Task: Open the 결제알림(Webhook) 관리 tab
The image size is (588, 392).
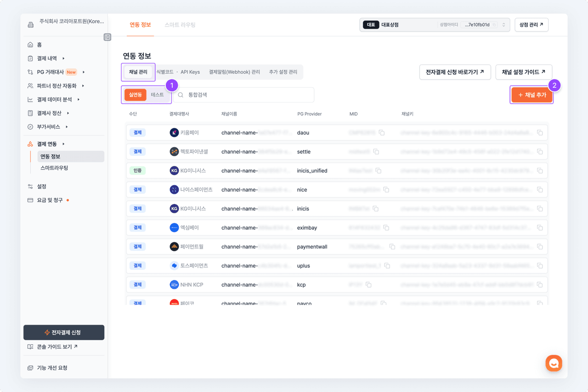Action: [234, 72]
